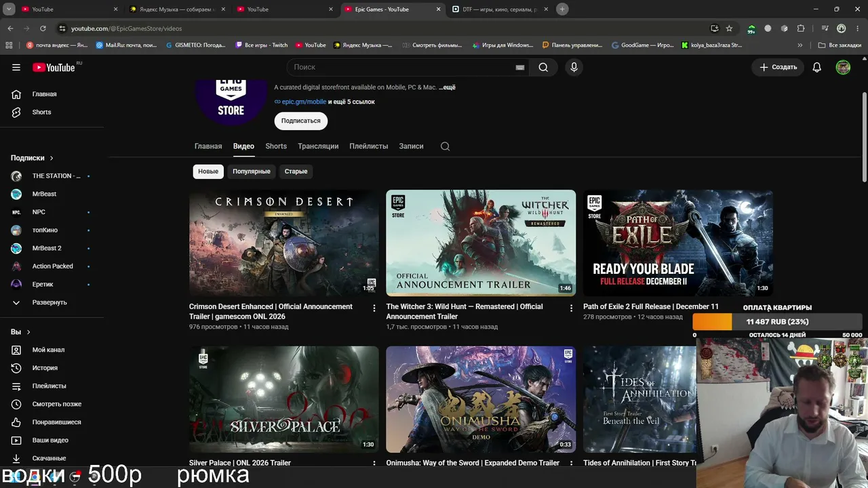Open the Onimusha Expanded Demo Trailer title
868x488 pixels.
point(473,463)
